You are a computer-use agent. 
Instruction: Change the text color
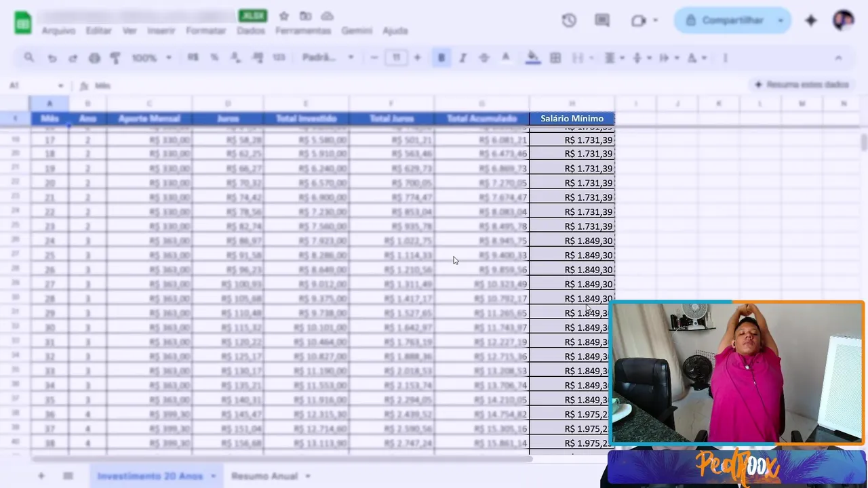(505, 58)
